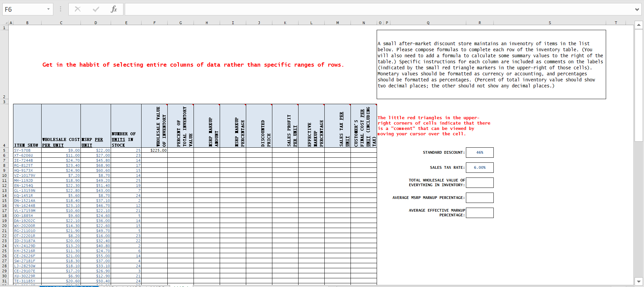Image resolution: width=644 pixels, height=287 pixels.
Task: Select column Q header
Action: 428,23
